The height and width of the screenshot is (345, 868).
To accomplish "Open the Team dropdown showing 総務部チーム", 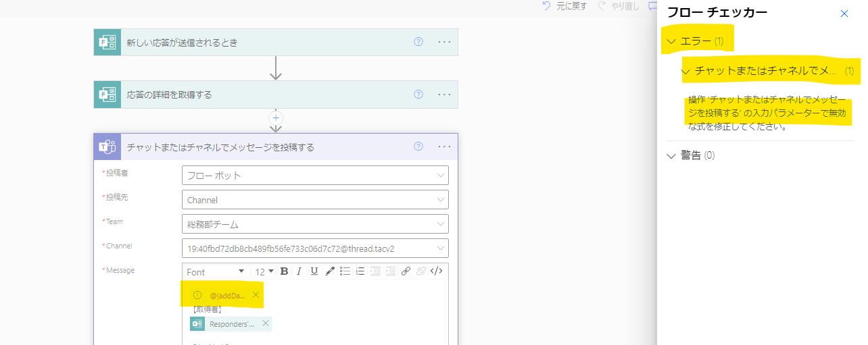I will coord(315,224).
